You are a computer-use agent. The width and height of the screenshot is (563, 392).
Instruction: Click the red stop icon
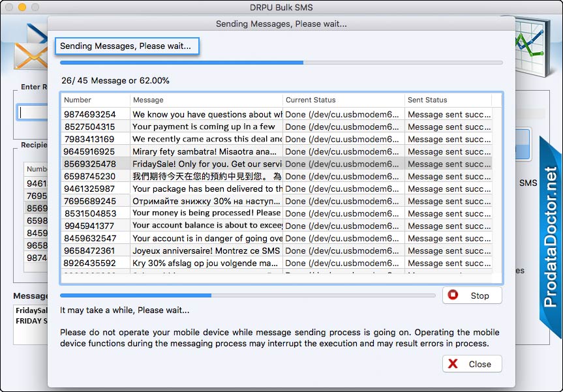pos(453,295)
